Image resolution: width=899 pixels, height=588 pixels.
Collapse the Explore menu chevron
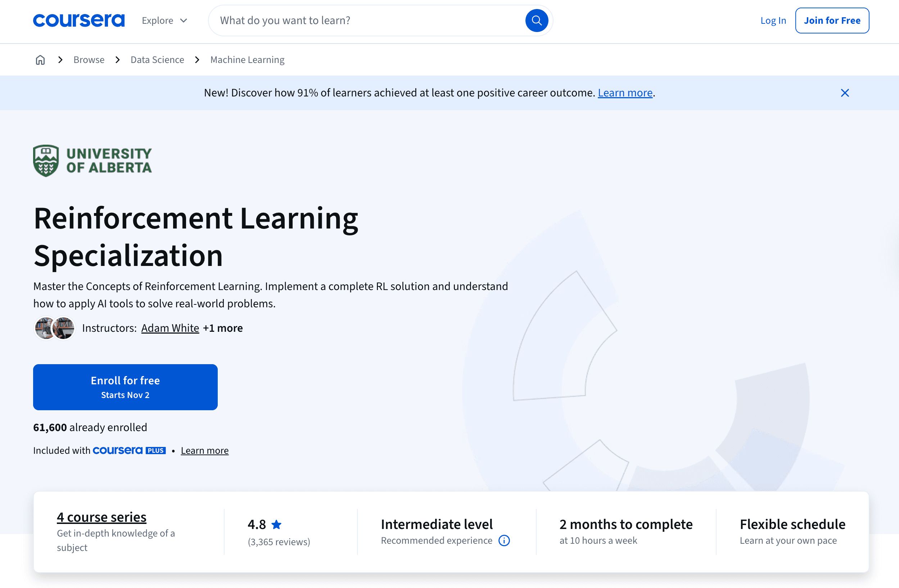(184, 21)
